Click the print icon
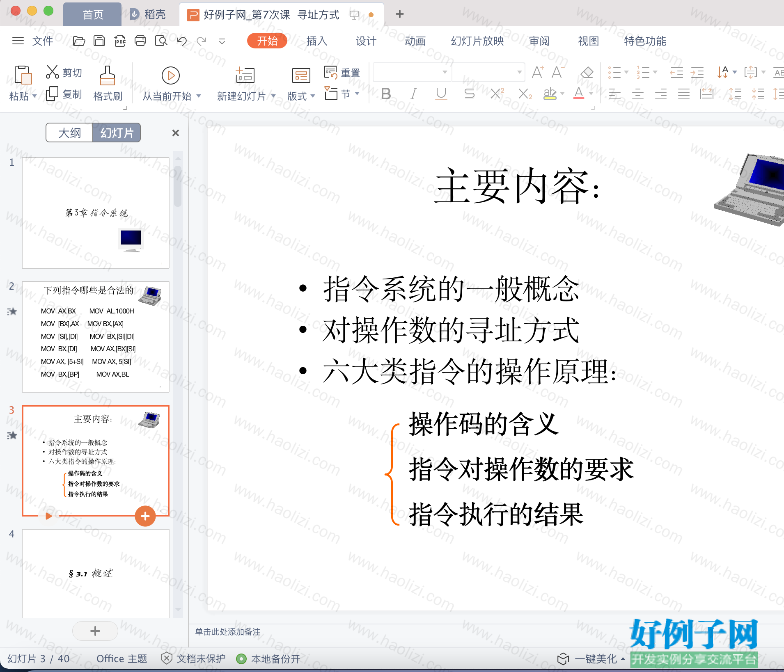Screen dimensions: 784x672 140,41
